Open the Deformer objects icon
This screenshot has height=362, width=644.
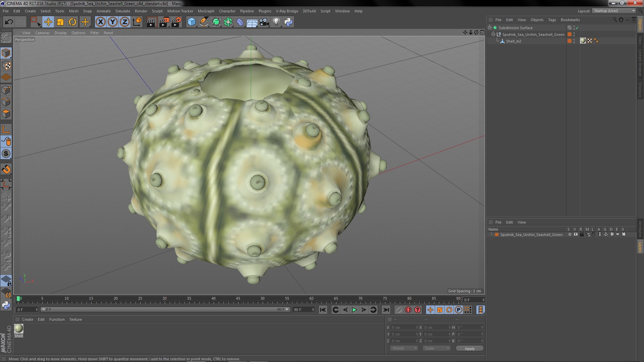(x=240, y=22)
